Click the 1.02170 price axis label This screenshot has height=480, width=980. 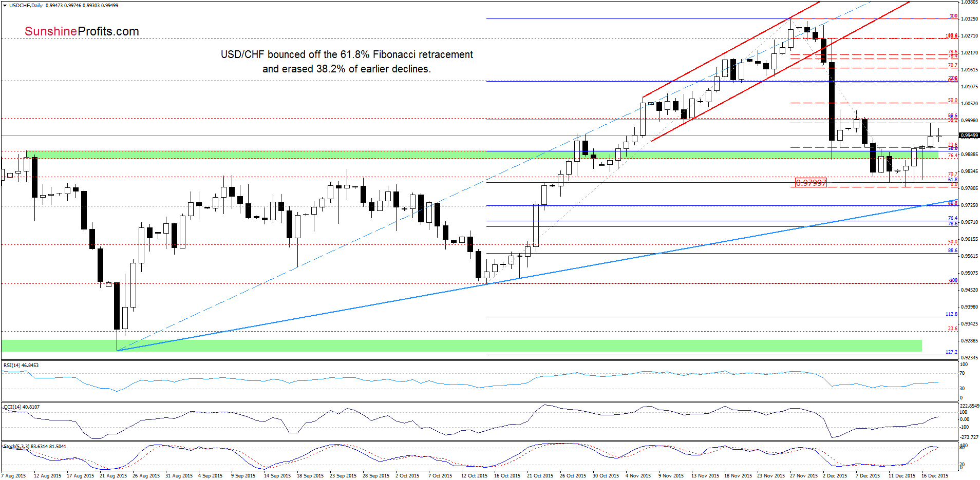pyautogui.click(x=969, y=52)
